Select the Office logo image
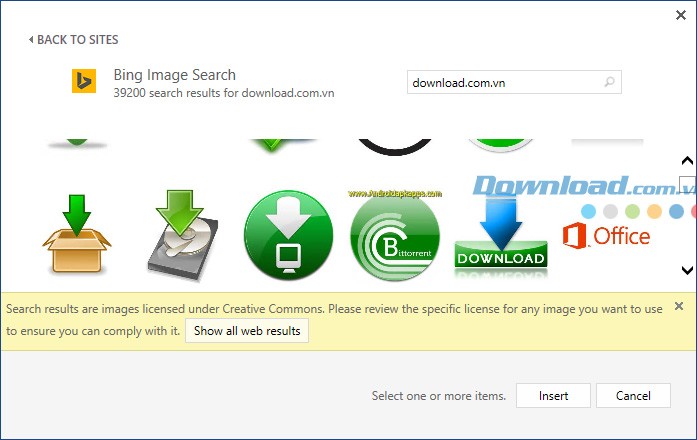 [x=606, y=236]
